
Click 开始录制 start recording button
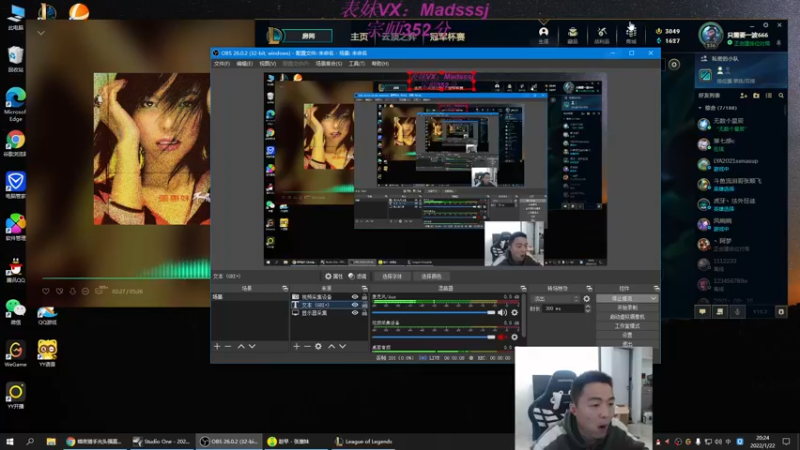click(627, 308)
